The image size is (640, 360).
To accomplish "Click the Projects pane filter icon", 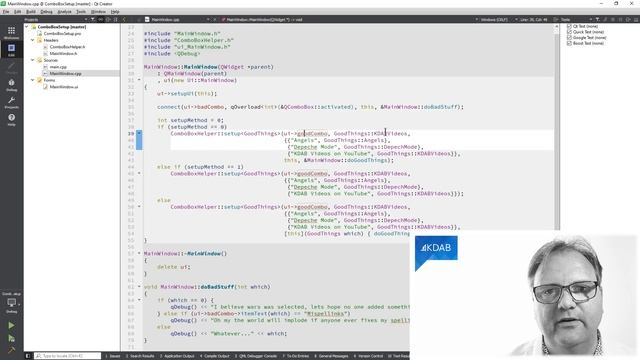I will (x=93, y=19).
